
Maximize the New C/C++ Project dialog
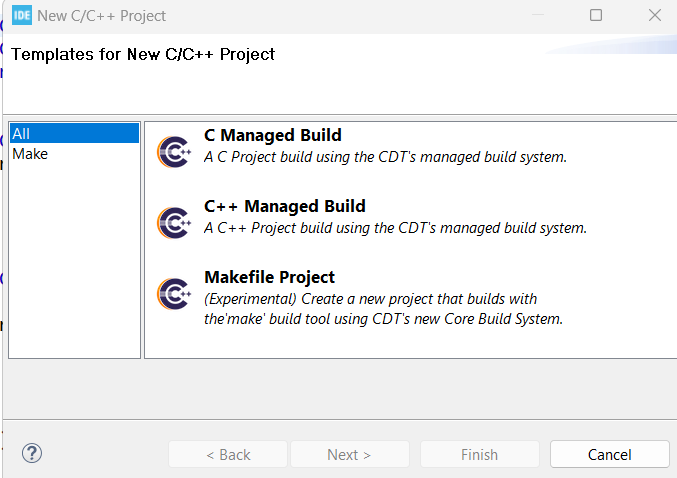(x=596, y=16)
